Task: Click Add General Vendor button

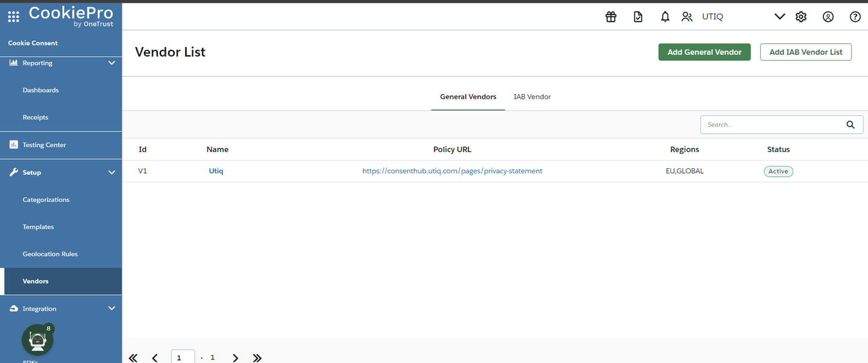Action: 704,52
